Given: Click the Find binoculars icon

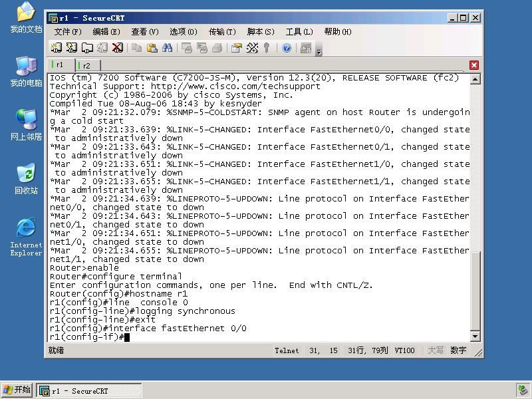Looking at the screenshot, I should pos(168,48).
